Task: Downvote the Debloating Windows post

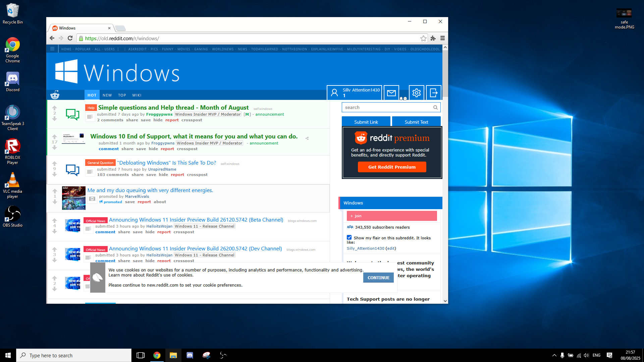Action: click(55, 174)
